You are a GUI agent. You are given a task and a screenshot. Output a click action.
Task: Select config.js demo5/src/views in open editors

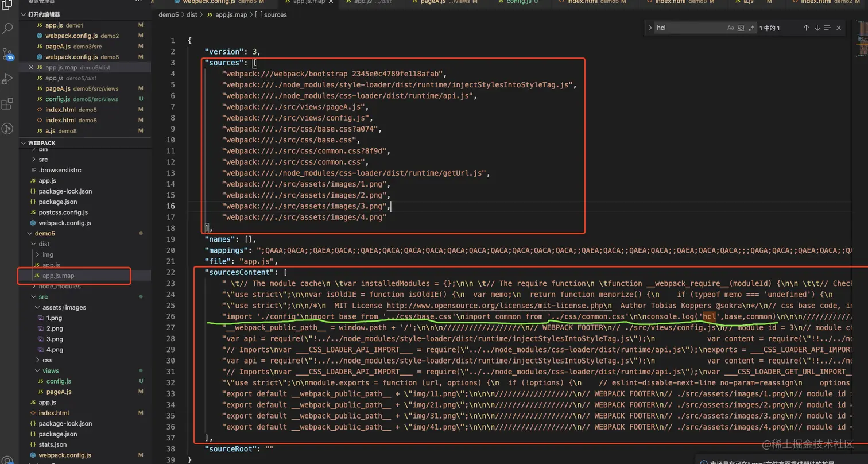click(x=85, y=99)
